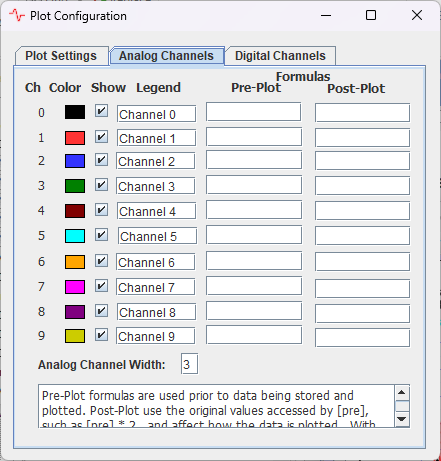Click the Plot Configuration waveform title icon
Image resolution: width=441 pixels, height=461 pixels.
pyautogui.click(x=17, y=15)
